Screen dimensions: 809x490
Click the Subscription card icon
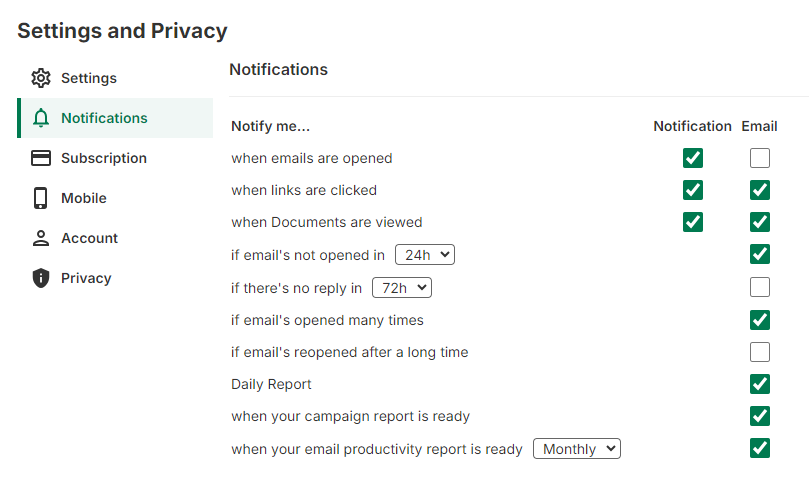[41, 158]
